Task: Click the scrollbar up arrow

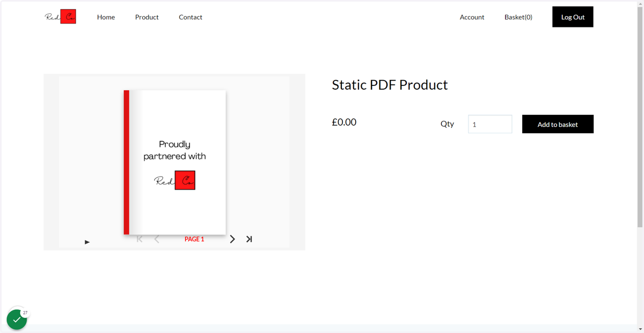Action: tap(640, 3)
